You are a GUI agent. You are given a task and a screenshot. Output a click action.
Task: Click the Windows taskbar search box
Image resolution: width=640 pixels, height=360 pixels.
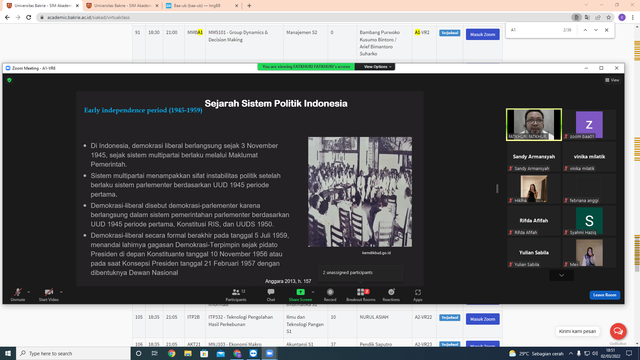[73, 353]
